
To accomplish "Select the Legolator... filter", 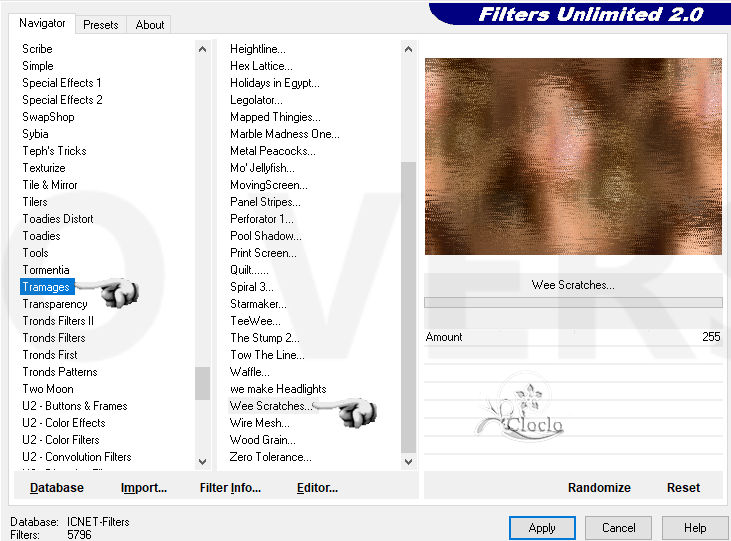I will (256, 100).
